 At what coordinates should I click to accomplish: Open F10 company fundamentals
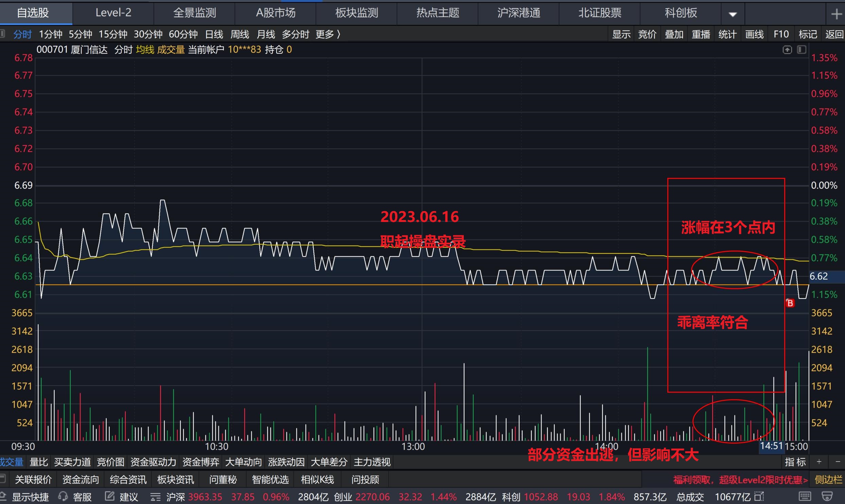(x=781, y=34)
